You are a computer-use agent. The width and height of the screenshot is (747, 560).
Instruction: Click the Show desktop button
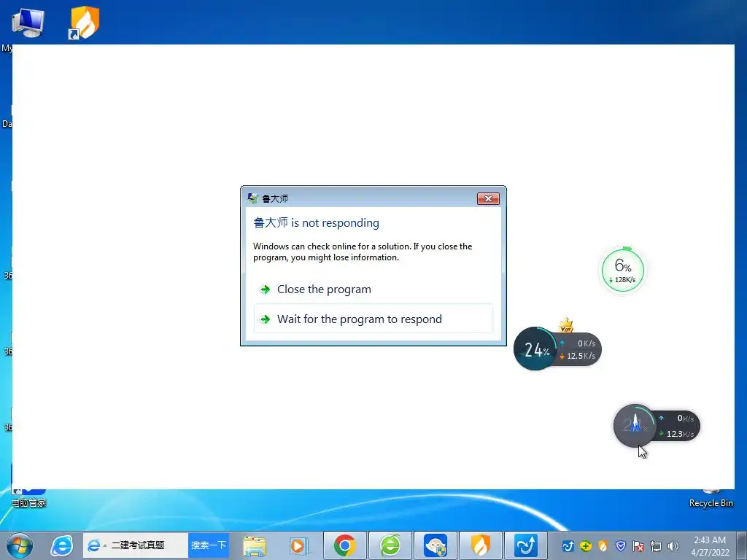point(742,545)
